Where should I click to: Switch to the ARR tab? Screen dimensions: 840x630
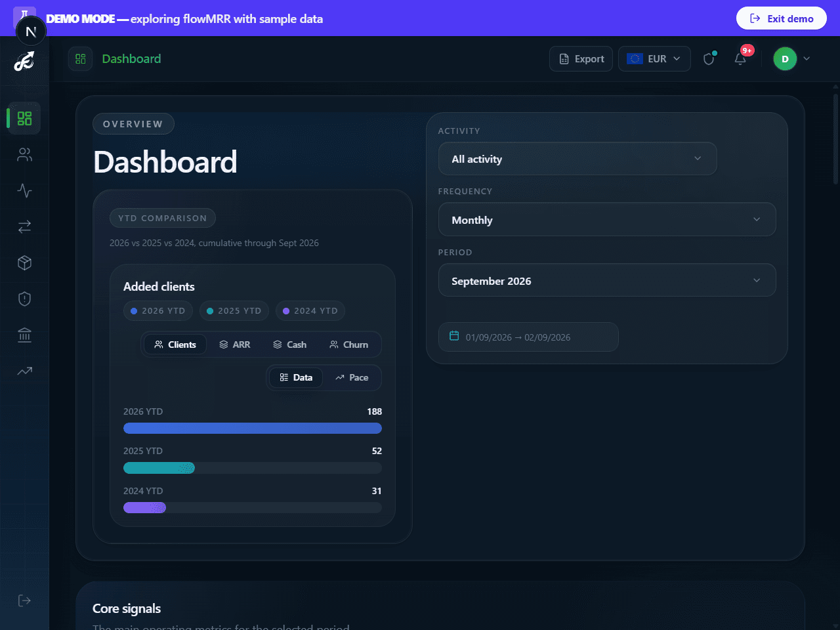[x=235, y=345]
